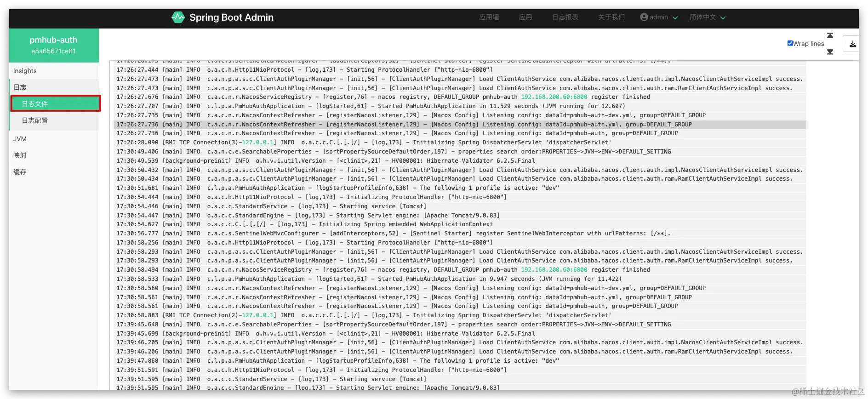Open the admin account dropdown
868x399 pixels.
click(659, 17)
